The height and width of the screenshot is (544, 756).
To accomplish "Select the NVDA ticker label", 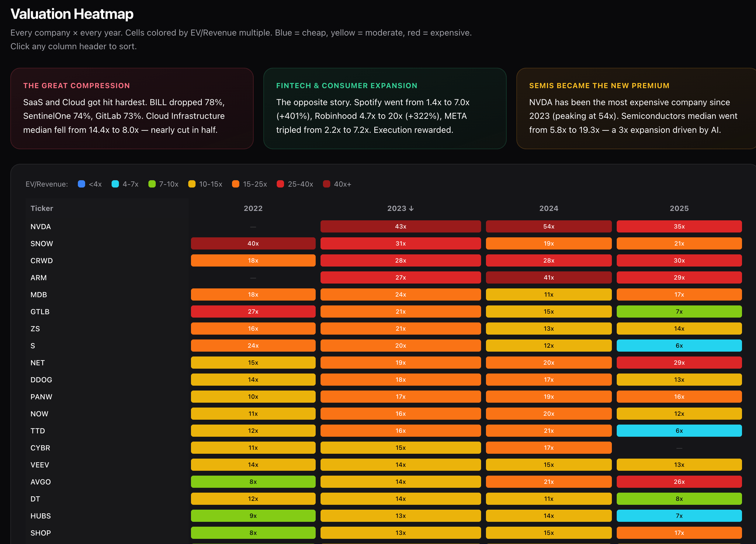I will click(x=41, y=226).
